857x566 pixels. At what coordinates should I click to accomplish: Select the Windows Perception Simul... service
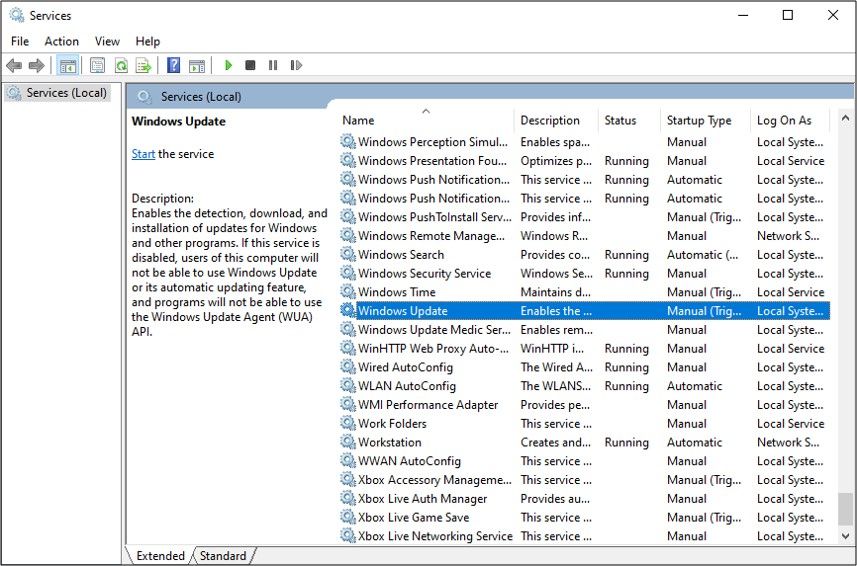click(584, 142)
